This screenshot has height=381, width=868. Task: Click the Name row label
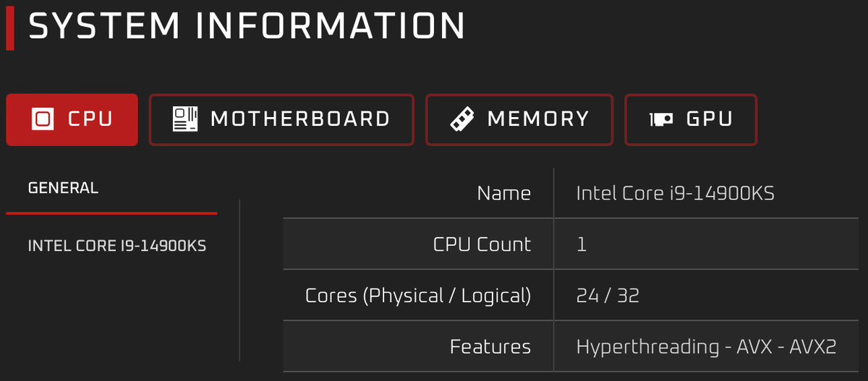click(x=504, y=193)
